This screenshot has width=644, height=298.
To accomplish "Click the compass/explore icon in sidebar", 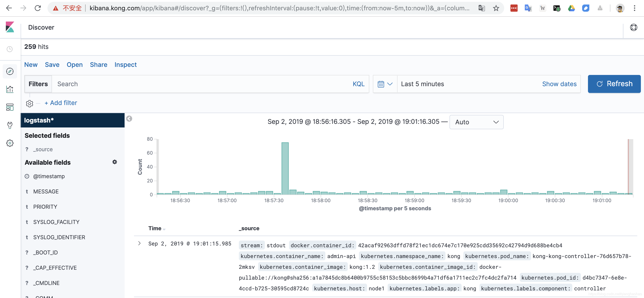I will (x=10, y=72).
